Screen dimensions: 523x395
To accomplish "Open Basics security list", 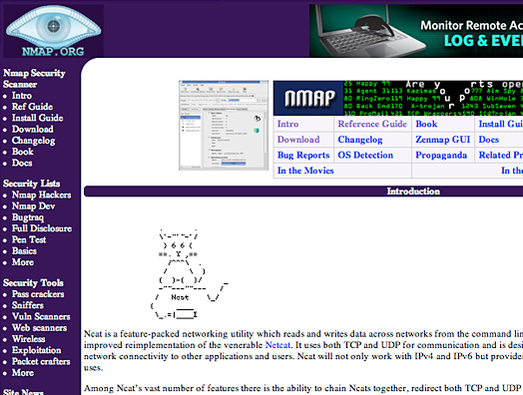I will pos(24,251).
